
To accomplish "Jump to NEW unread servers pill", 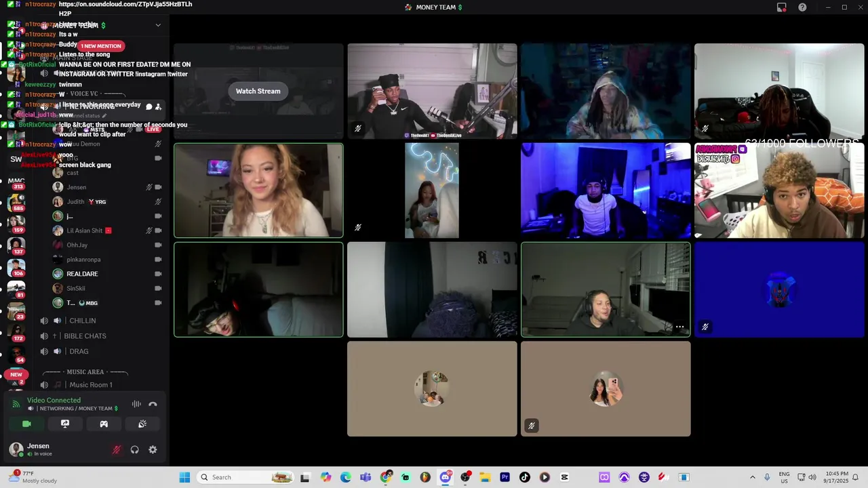I will point(16,374).
